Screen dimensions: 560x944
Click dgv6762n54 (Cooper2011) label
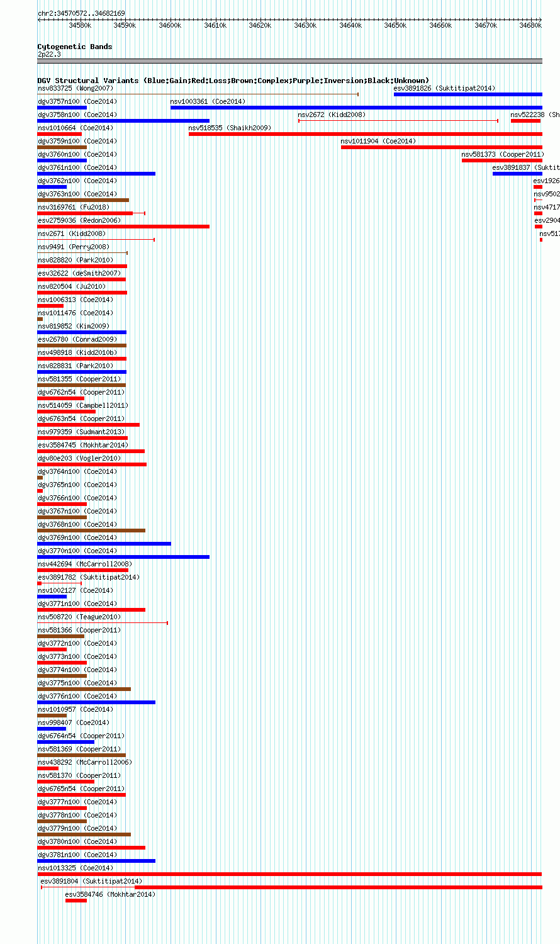coord(81,392)
